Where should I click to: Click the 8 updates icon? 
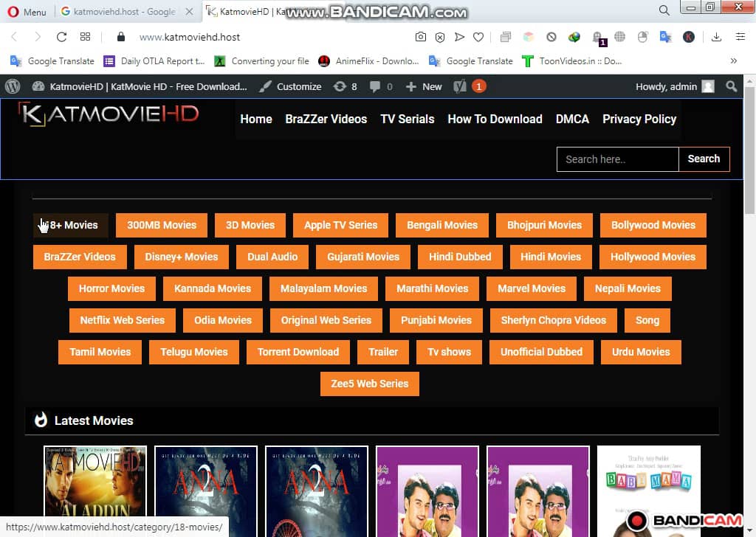tap(346, 87)
